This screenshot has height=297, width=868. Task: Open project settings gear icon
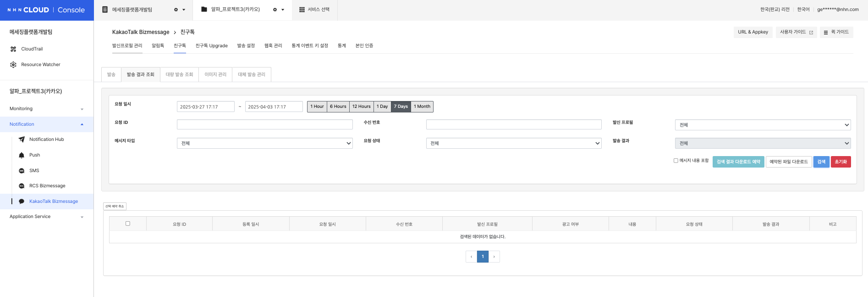[275, 10]
